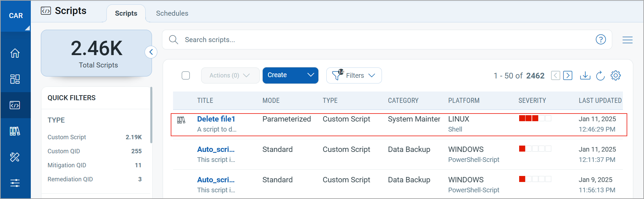Viewport: 644px width, 199px height.
Task: Click the search help question icon
Action: (x=601, y=40)
